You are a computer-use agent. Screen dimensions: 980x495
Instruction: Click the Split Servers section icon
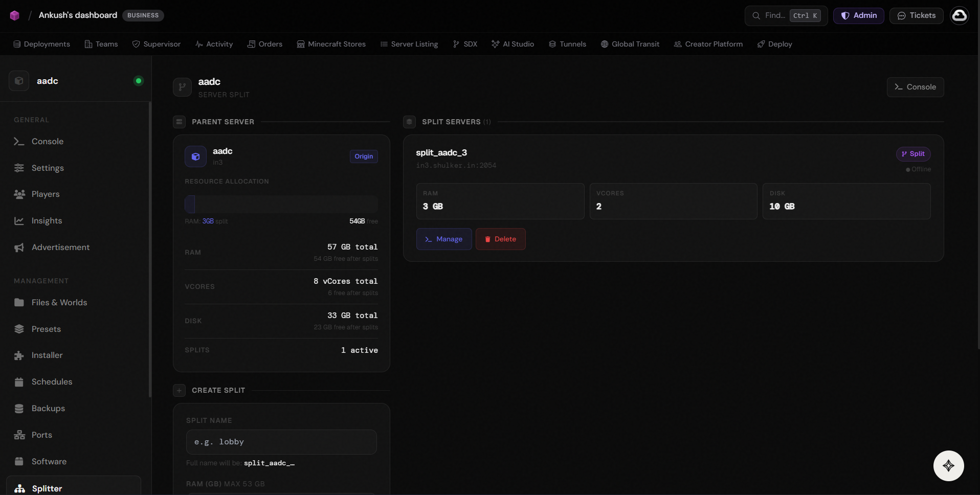[x=409, y=122]
